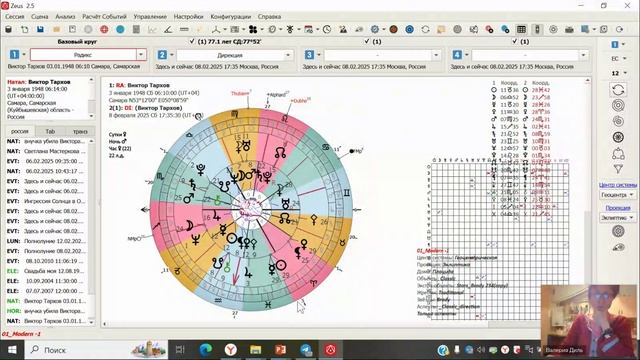Click the Центр системы link

pyautogui.click(x=618, y=185)
